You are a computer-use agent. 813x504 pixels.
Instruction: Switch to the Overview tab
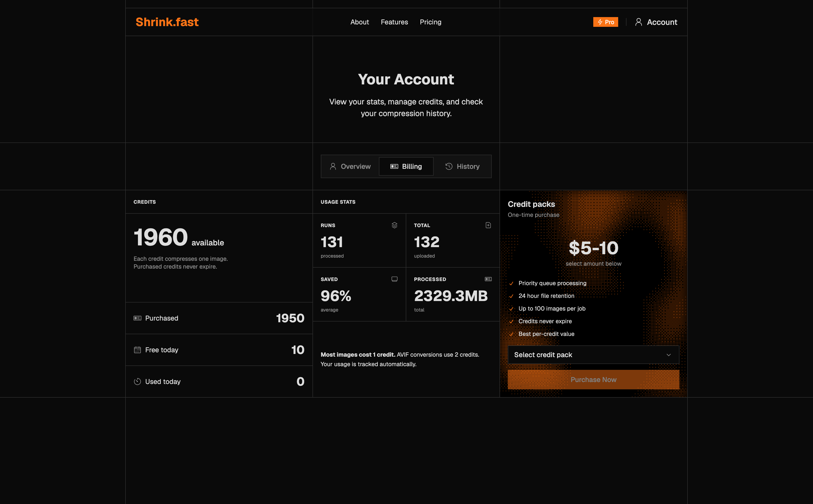pyautogui.click(x=350, y=166)
